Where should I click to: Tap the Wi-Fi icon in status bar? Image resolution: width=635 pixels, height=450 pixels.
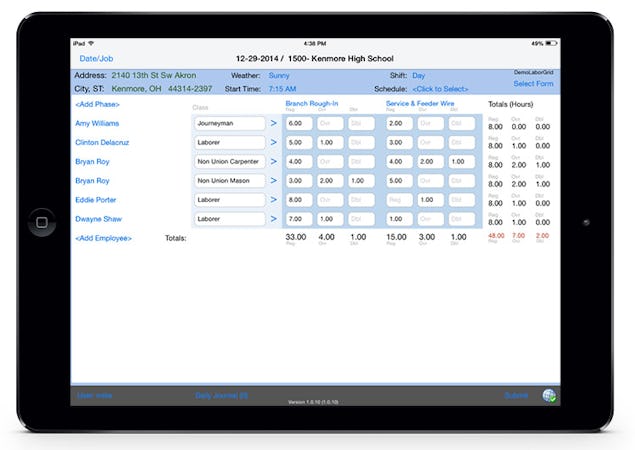pos(91,43)
